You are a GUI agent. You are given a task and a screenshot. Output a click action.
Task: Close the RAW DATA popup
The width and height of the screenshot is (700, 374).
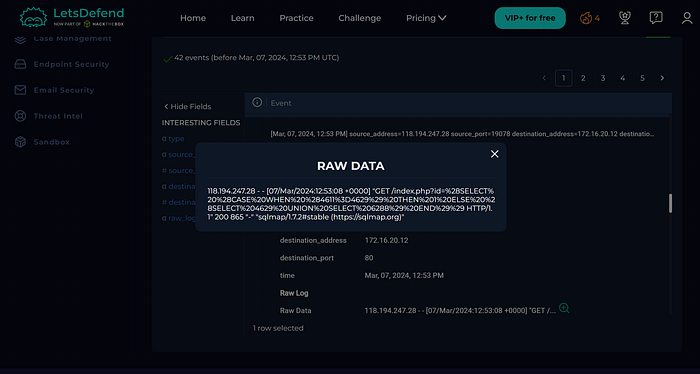pos(495,154)
